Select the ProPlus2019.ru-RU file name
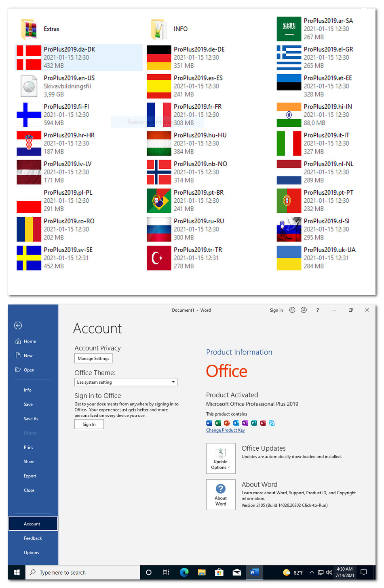This screenshot has width=384, height=588. click(199, 221)
